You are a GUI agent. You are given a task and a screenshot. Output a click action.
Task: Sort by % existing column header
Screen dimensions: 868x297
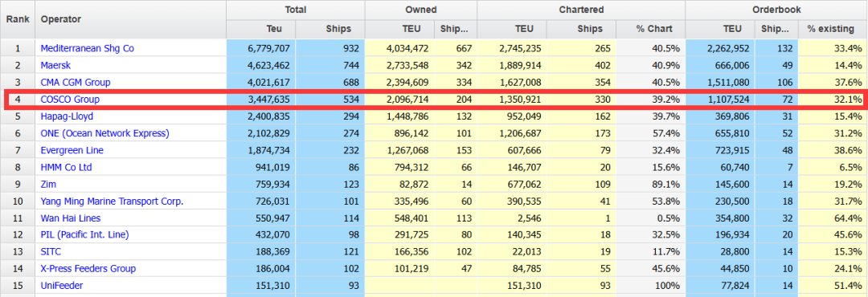pos(833,30)
